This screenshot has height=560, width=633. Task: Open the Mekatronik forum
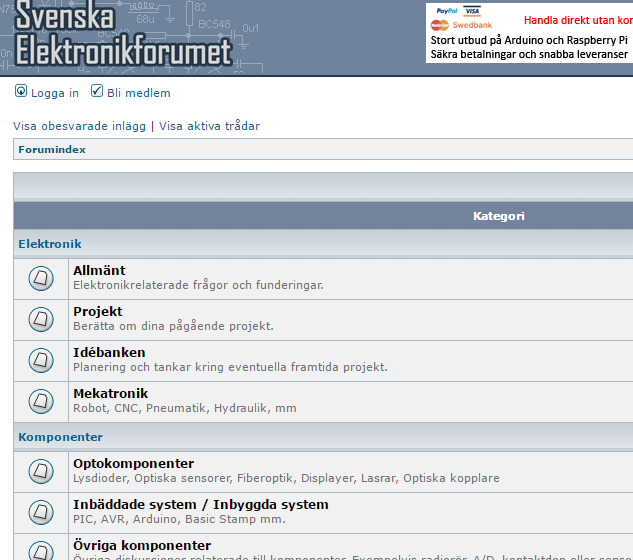[x=111, y=394]
